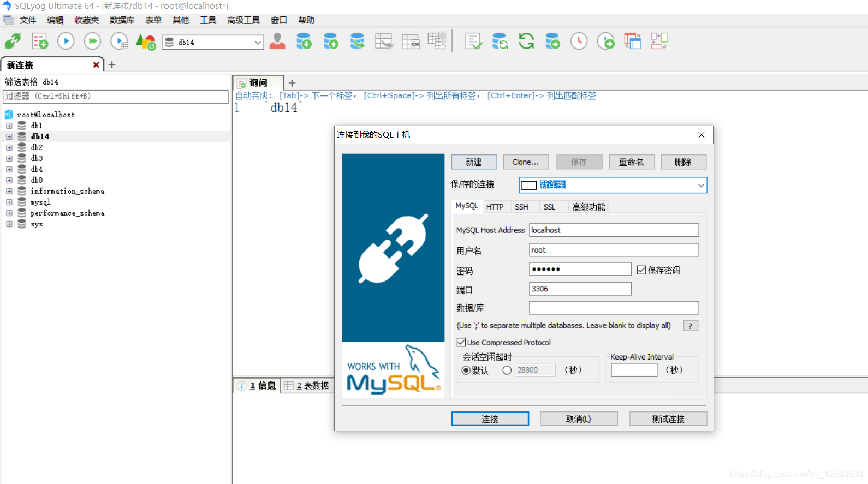868x484 pixels.
Task: Click the Schema Designer table arrow icon
Action: click(384, 41)
